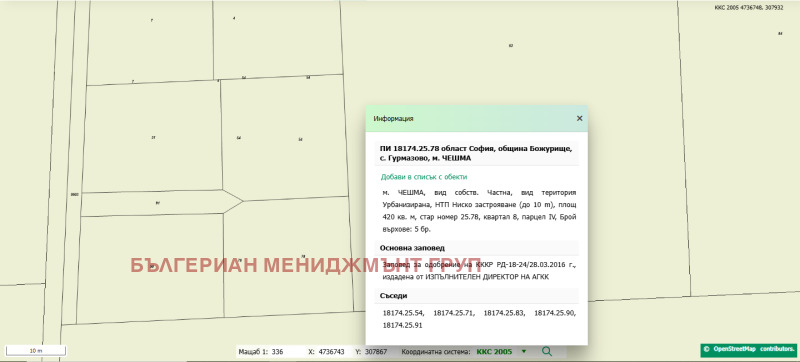Click the Y coordinate field 307867
This screenshot has height=362, width=800.
pos(376,352)
